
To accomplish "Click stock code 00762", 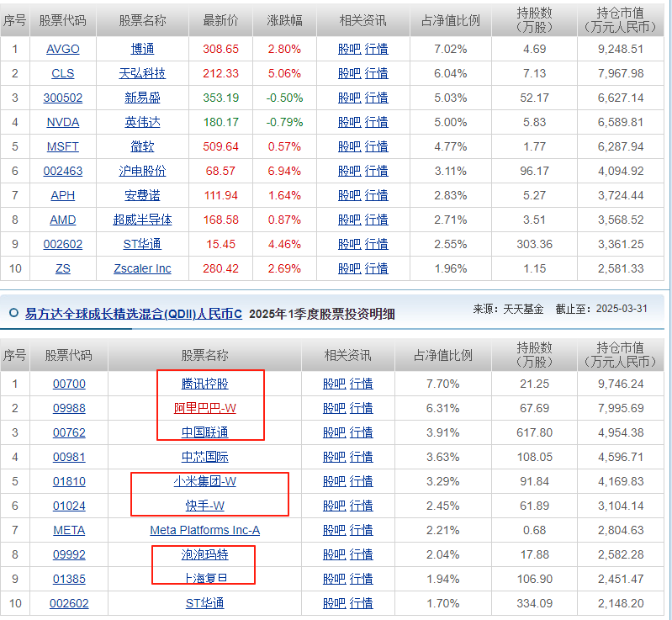I will tap(69, 432).
